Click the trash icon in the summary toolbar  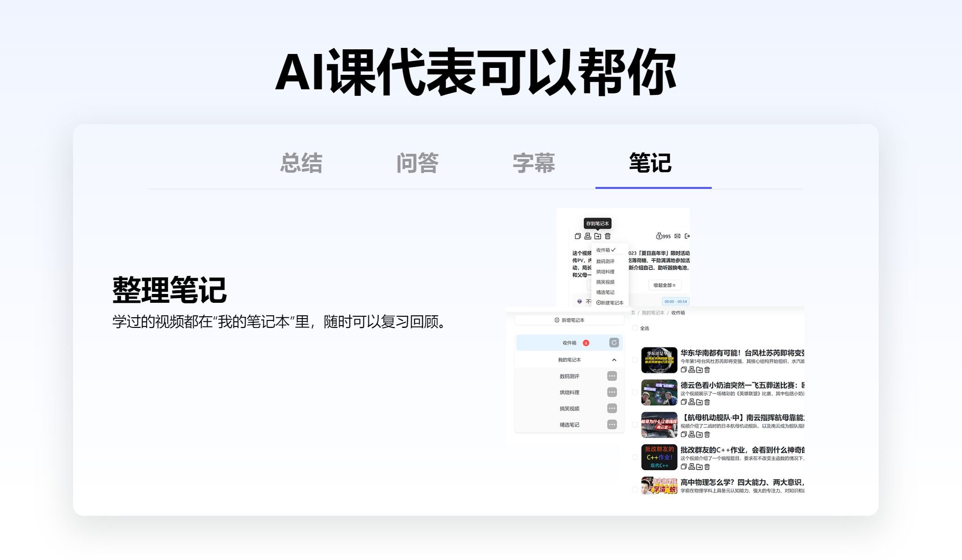click(x=608, y=236)
